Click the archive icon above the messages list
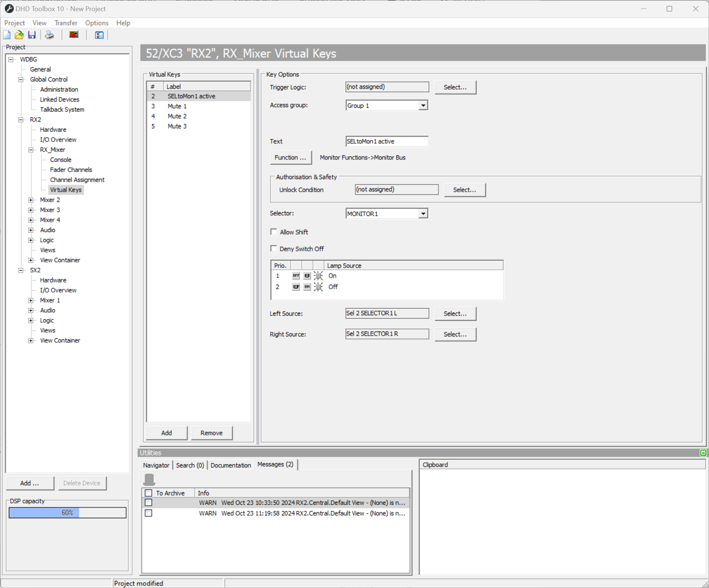 (x=149, y=480)
